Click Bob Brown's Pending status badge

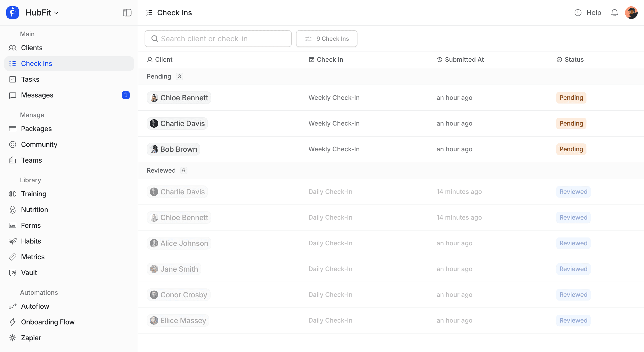coord(571,149)
